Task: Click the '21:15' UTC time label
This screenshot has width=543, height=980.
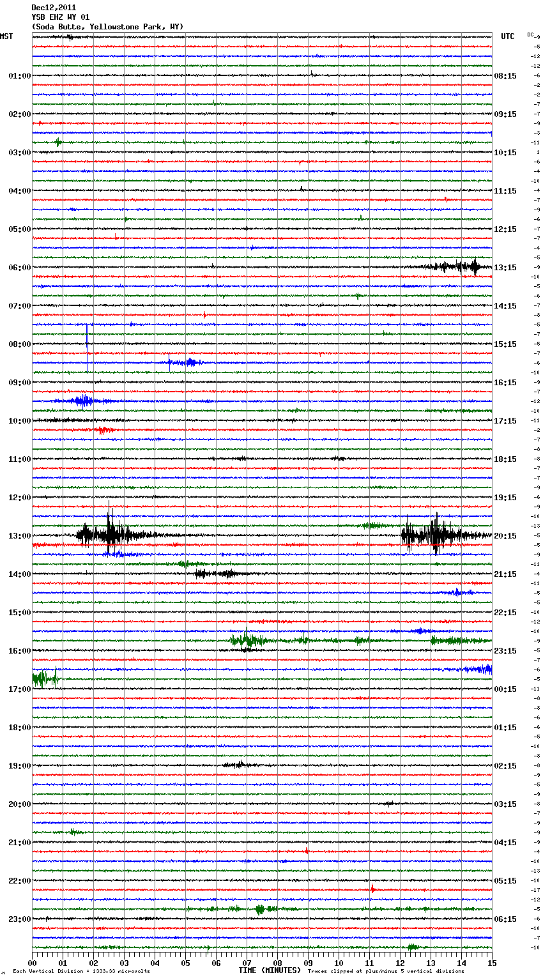Action: (505, 574)
